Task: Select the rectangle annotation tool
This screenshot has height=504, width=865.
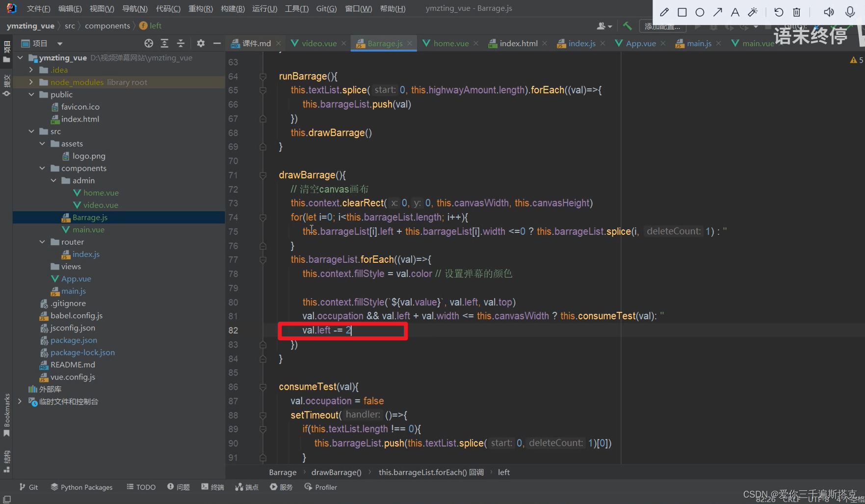Action: coord(682,12)
